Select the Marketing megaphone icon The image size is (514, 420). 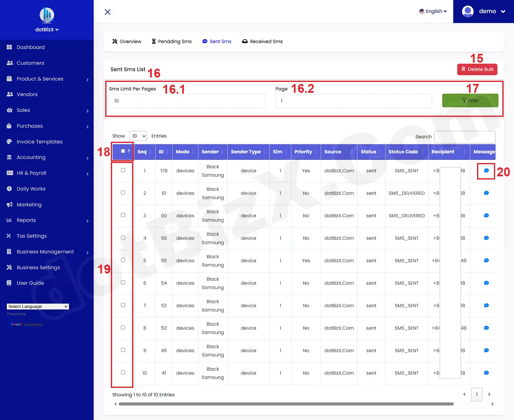click(x=9, y=204)
